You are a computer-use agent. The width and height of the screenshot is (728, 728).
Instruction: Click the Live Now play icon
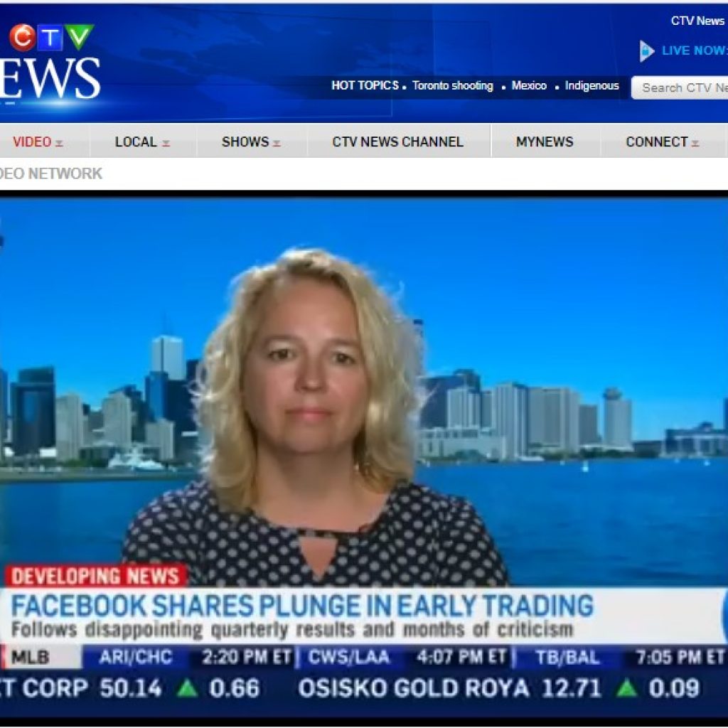pos(647,50)
